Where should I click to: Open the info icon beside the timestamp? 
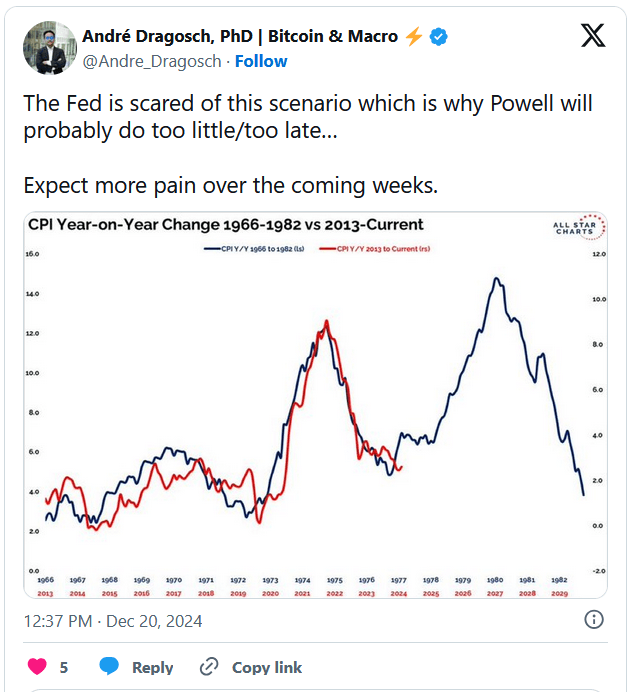(x=593, y=620)
